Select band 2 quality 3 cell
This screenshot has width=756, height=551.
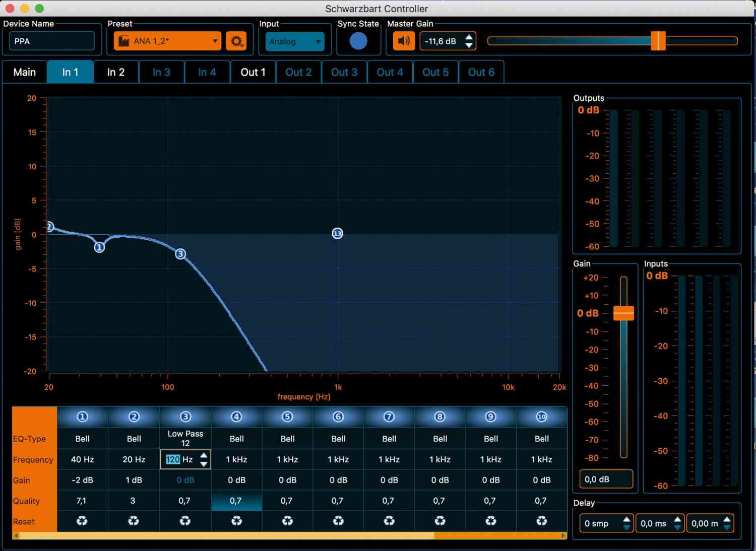tap(134, 501)
